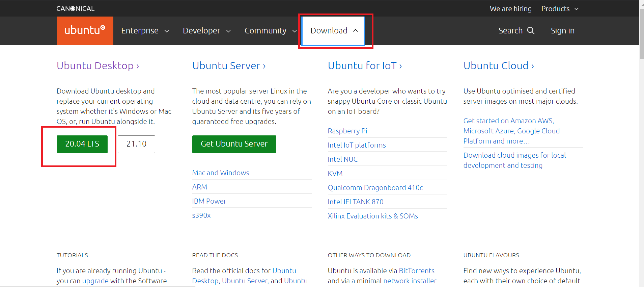Viewport: 644px width, 287px height.
Task: Open the Ubuntu Desktop heading link
Action: [98, 66]
